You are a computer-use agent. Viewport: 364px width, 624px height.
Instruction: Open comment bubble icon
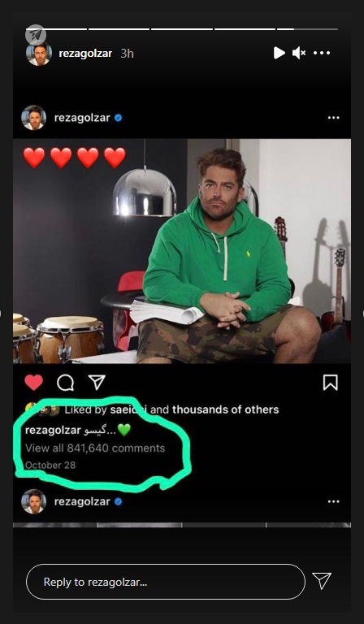coord(65,383)
